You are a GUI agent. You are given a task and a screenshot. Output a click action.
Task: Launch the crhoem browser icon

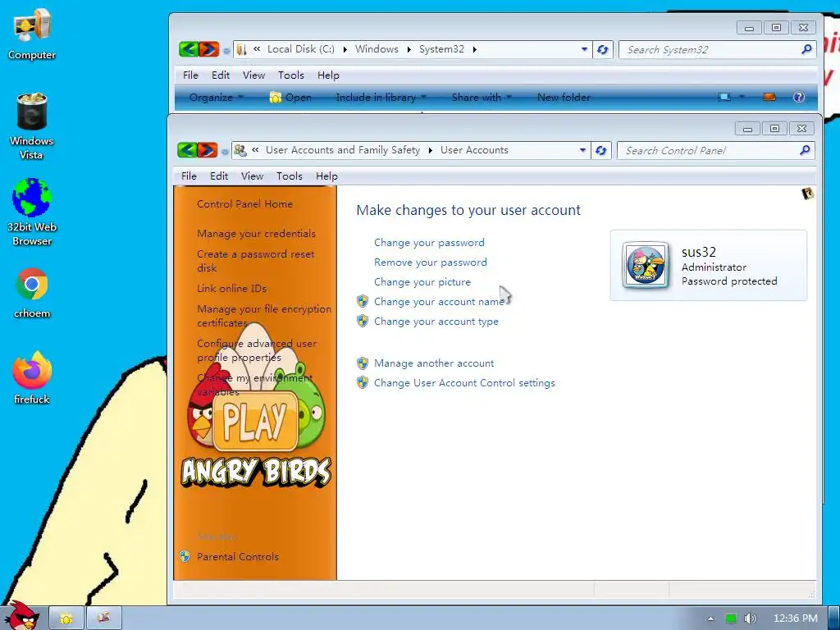(x=32, y=293)
